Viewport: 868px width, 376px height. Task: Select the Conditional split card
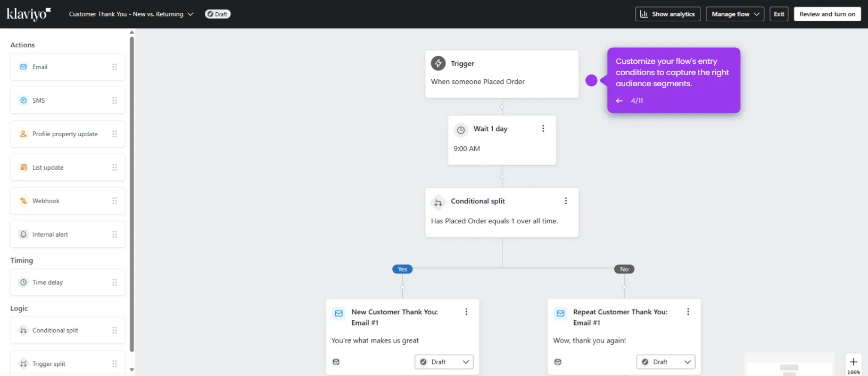tap(502, 213)
